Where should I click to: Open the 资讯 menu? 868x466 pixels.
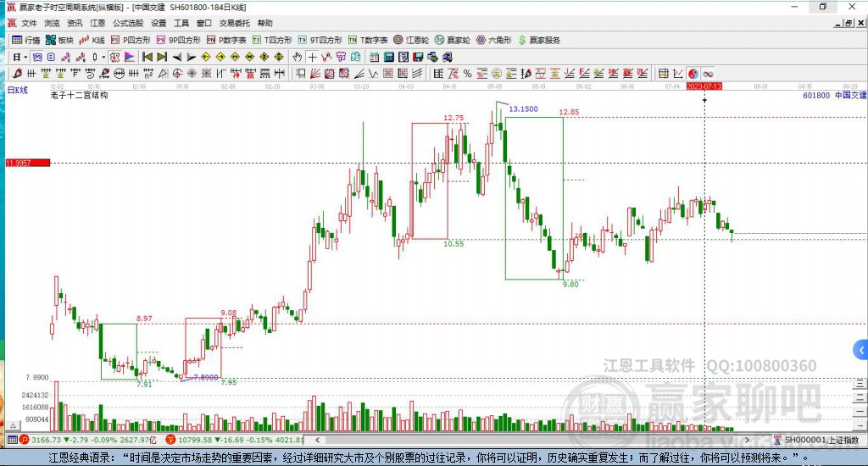(x=75, y=23)
